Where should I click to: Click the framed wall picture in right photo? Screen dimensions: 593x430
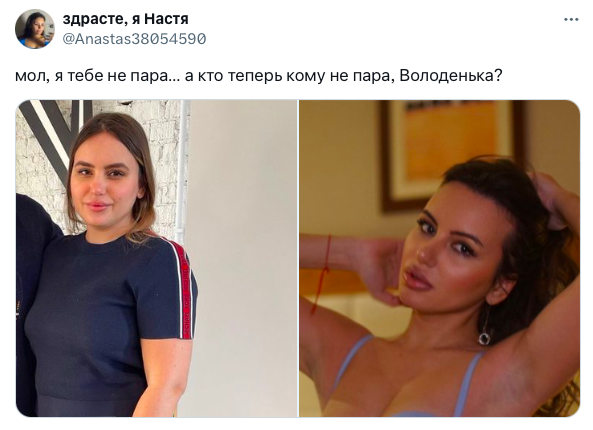click(x=453, y=154)
